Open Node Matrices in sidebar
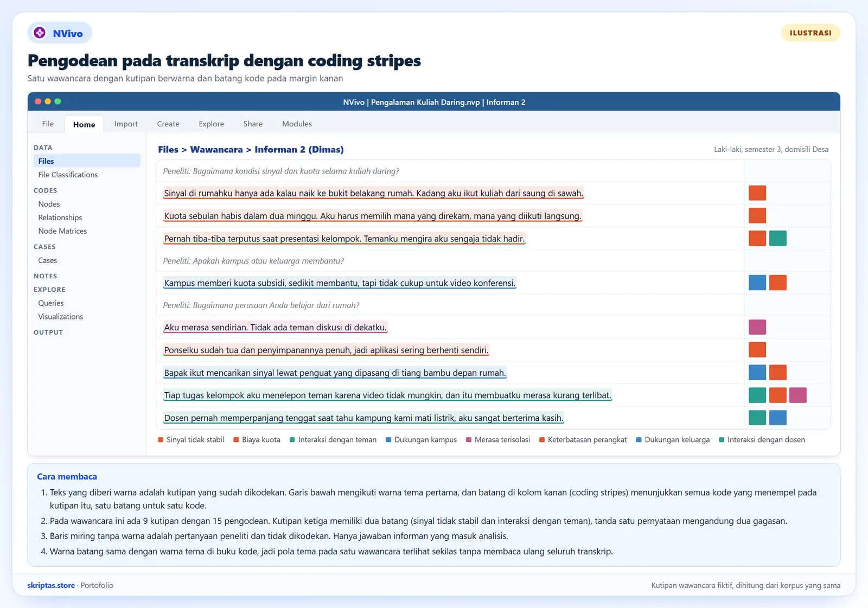The image size is (868, 608). [x=62, y=231]
